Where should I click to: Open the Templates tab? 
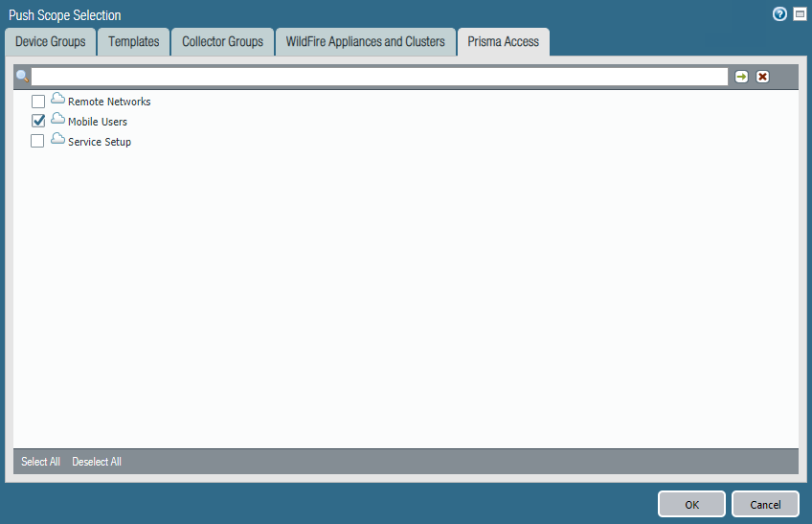pos(134,41)
